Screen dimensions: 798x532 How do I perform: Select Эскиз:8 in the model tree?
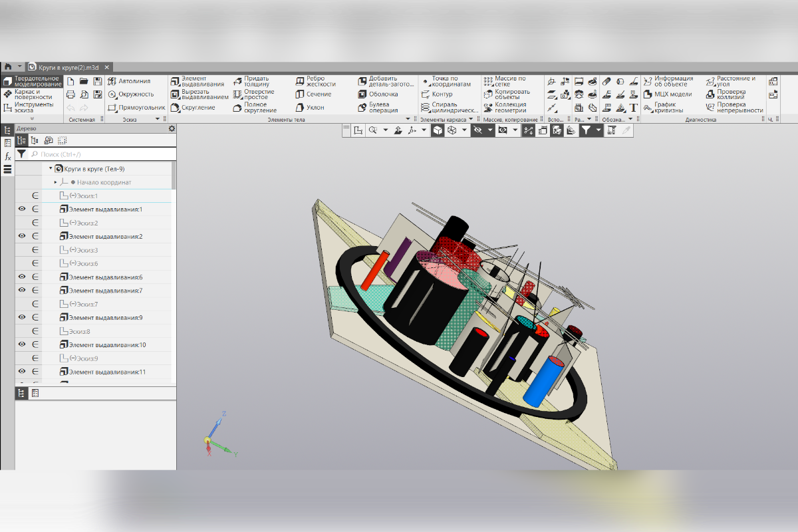click(78, 331)
